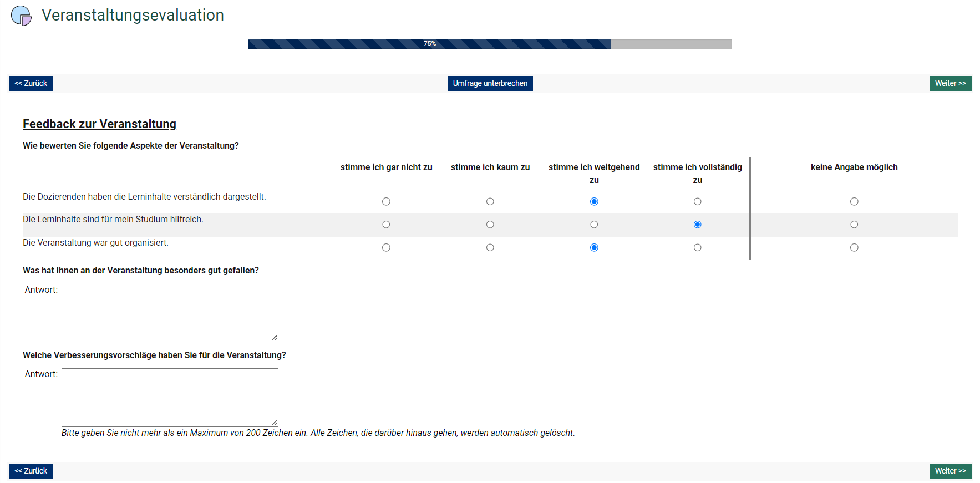Mark 'stimme ich gar nicht zu' for Veranstaltung gut organisiert
This screenshot has width=980, height=483.
coord(386,247)
